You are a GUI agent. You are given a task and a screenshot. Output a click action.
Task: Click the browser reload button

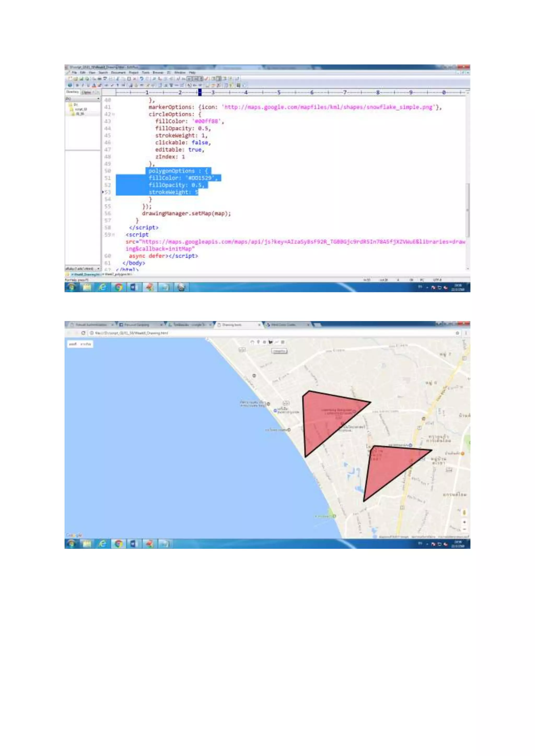click(83, 333)
